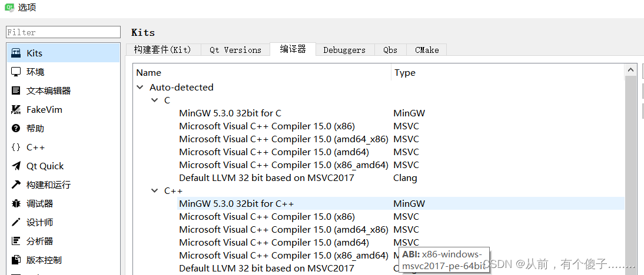The height and width of the screenshot is (275, 644).
Task: Click MinGW type for C++ row
Action: [409, 203]
